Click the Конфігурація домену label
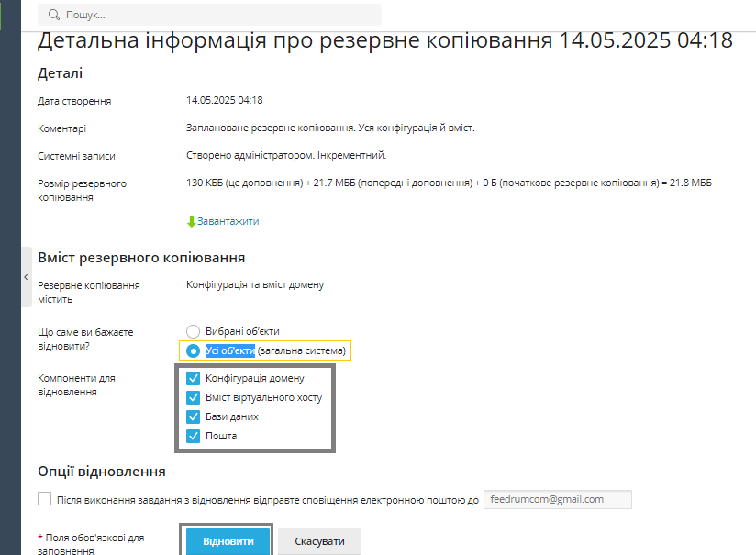Image resolution: width=756 pixels, height=555 pixels. pos(254,379)
